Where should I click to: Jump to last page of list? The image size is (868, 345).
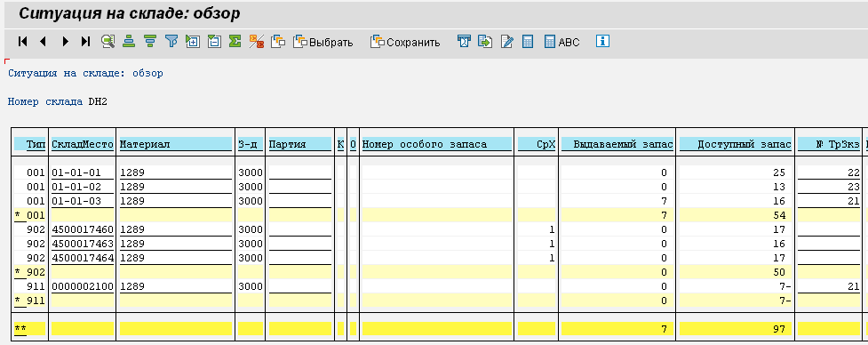[x=85, y=42]
